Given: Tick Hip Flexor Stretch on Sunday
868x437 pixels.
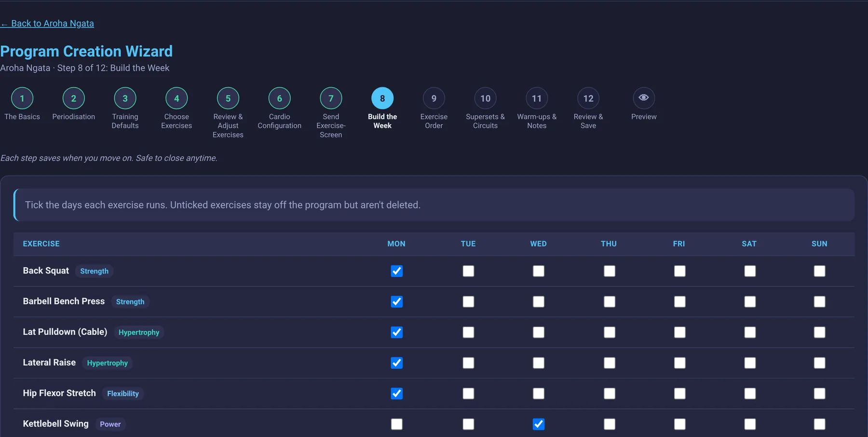Looking at the screenshot, I should pyautogui.click(x=819, y=394).
